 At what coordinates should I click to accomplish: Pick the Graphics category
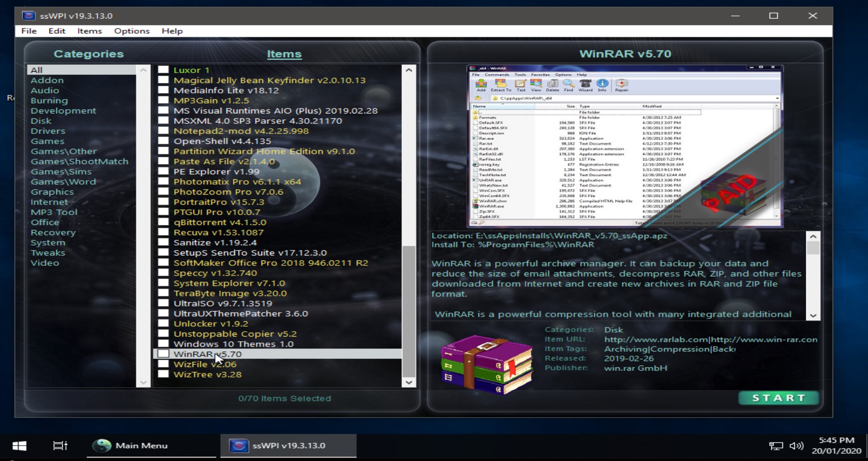pyautogui.click(x=52, y=192)
